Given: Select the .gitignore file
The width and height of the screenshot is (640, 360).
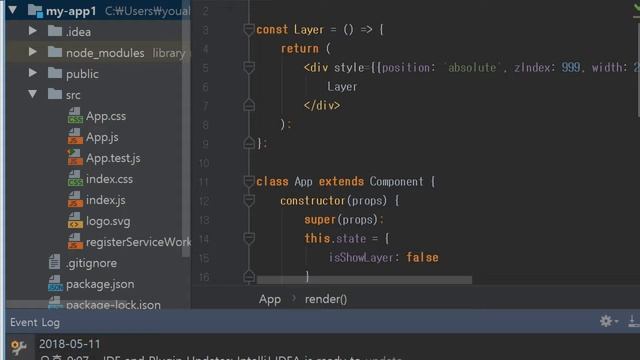Looking at the screenshot, I should tap(91, 263).
